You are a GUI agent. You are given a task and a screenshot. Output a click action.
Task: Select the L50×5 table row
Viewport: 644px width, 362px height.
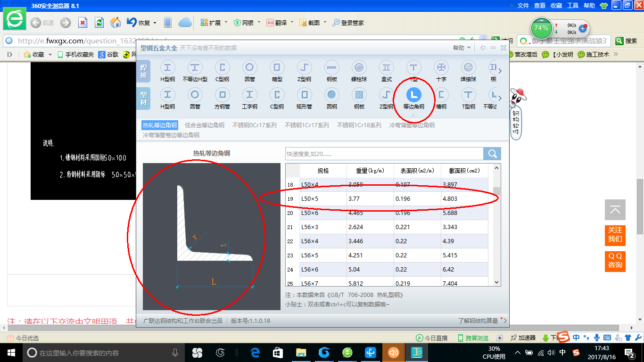point(387,198)
